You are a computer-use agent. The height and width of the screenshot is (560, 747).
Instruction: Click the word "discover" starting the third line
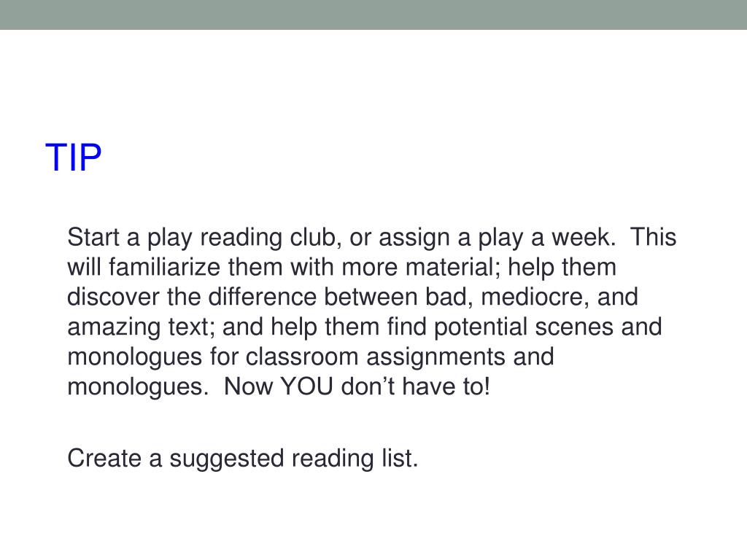(x=113, y=297)
